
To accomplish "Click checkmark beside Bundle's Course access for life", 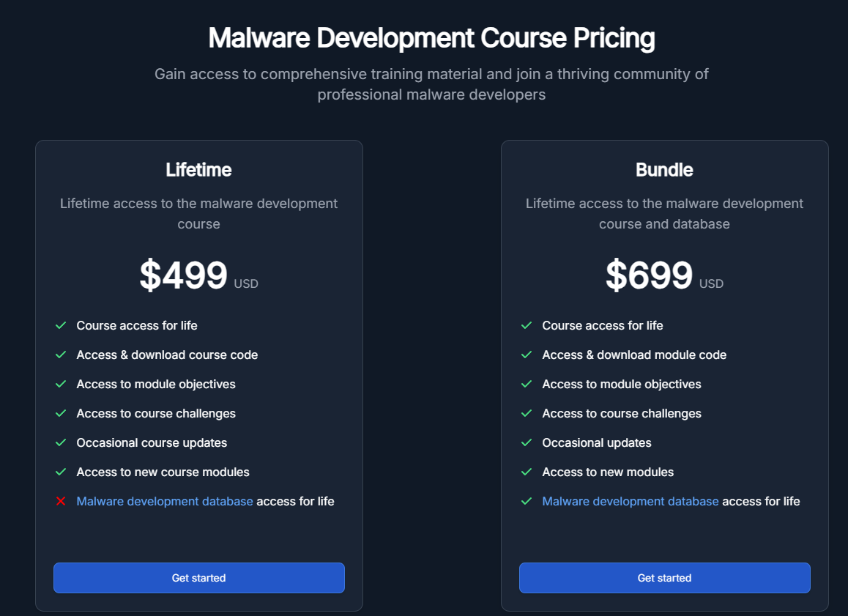I will click(527, 326).
